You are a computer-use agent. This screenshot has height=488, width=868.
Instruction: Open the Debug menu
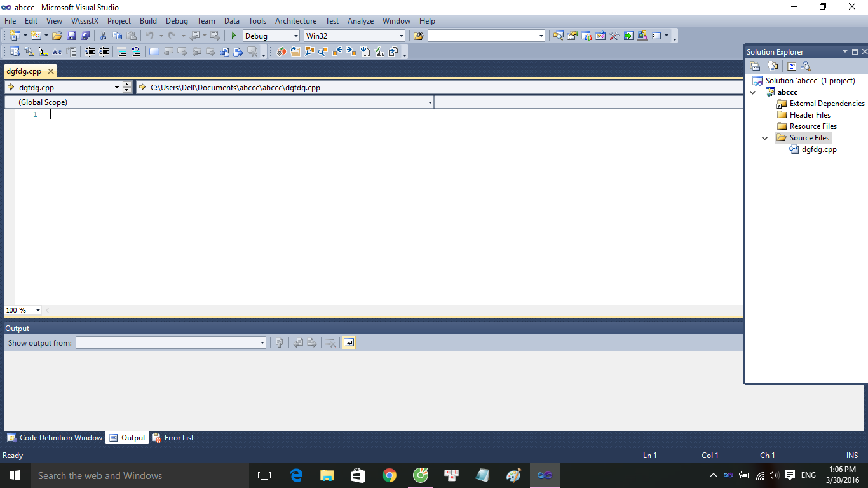(x=177, y=21)
